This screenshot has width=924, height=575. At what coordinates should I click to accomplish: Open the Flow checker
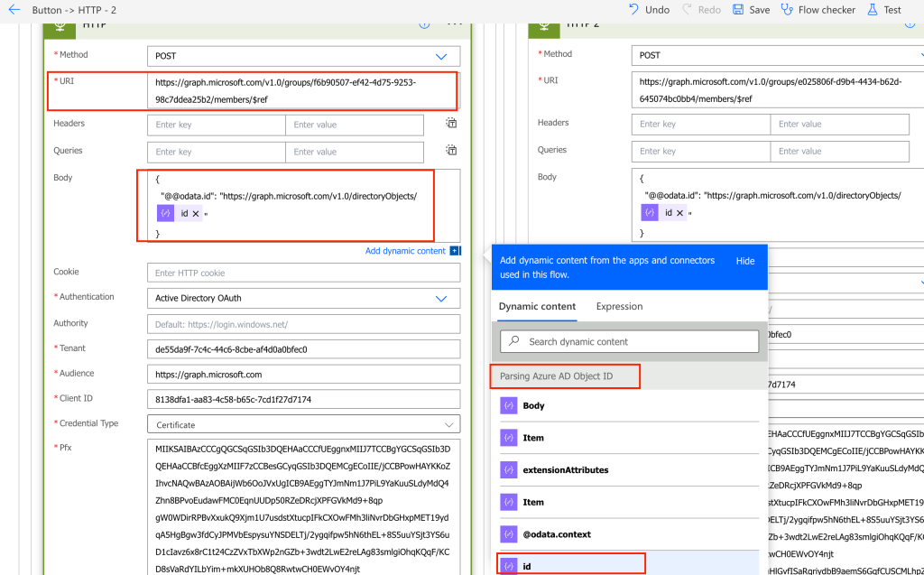(x=818, y=10)
